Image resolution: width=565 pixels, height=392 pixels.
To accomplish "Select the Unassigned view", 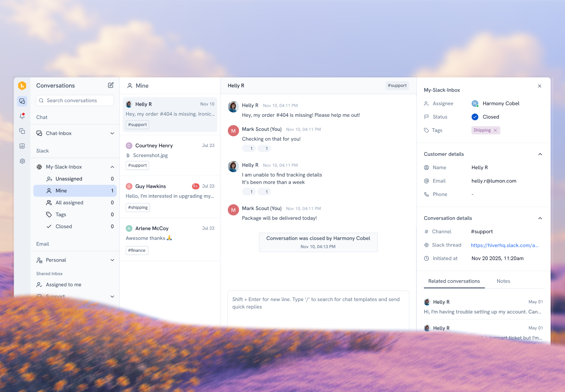I will point(75,179).
